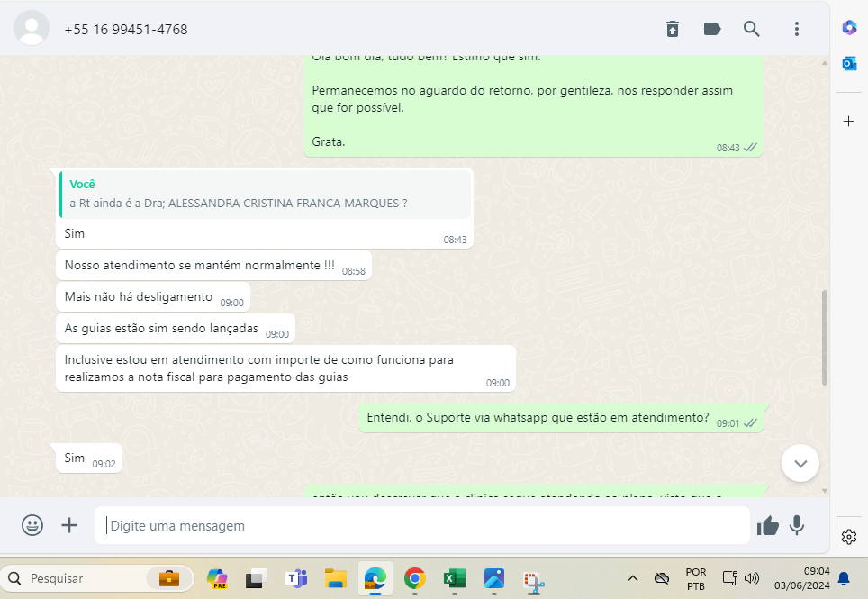This screenshot has width=868, height=599.
Task: Open Copilot in the Edge sidebar
Action: 849,27
